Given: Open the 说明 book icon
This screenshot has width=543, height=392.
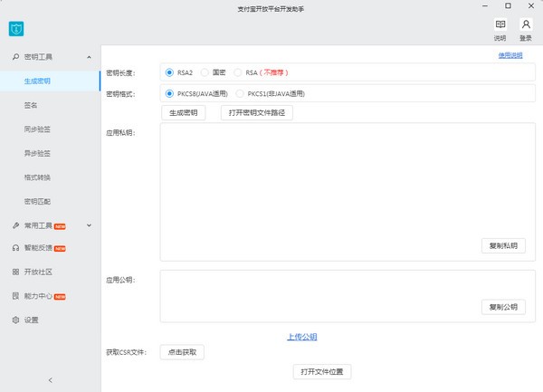Looking at the screenshot, I should click(x=500, y=25).
